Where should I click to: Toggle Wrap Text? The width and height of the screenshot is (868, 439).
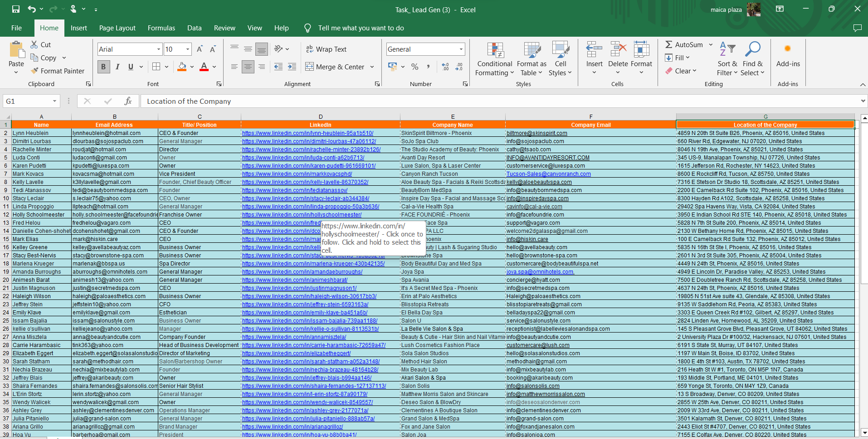(326, 49)
